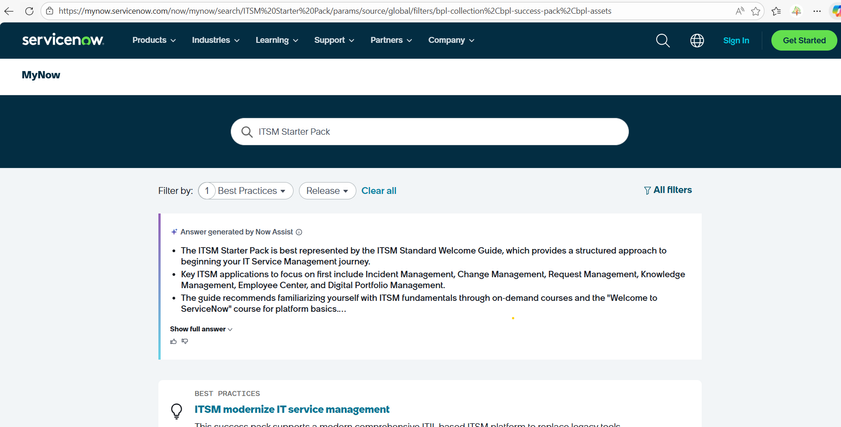The height and width of the screenshot is (427, 841).
Task: Open All filters panel
Action: pyautogui.click(x=668, y=190)
